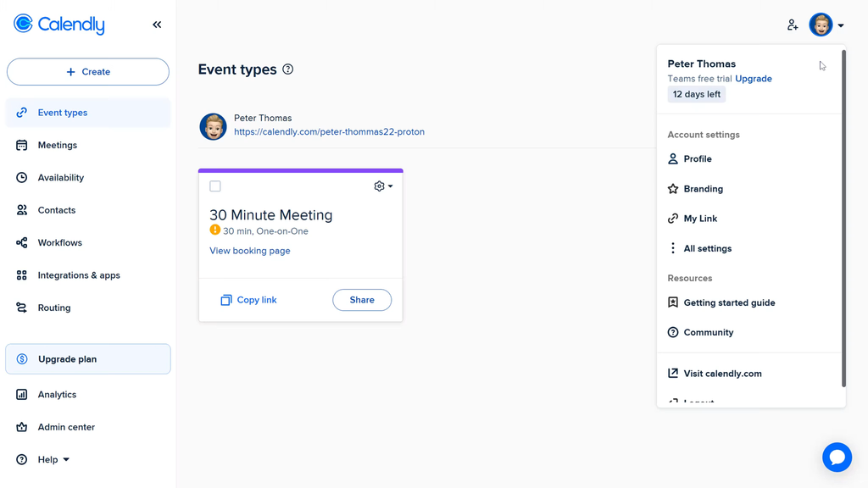
Task: Open the peter-thommas22-proton Calendly link
Action: [329, 132]
